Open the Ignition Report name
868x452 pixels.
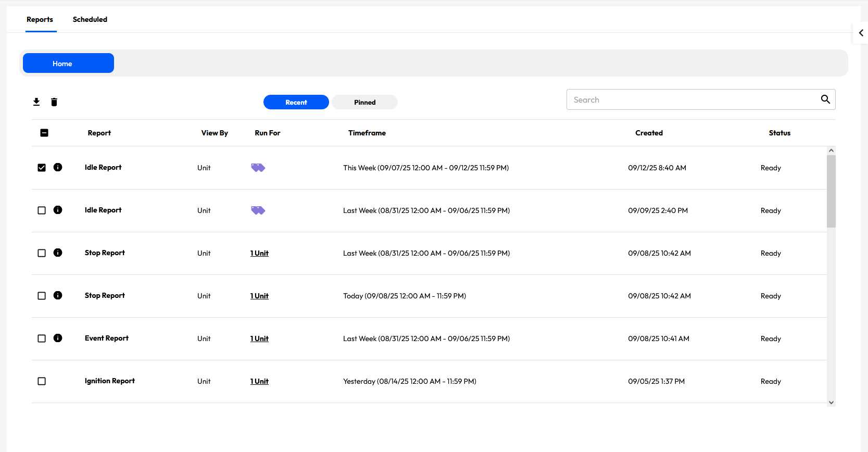110,381
